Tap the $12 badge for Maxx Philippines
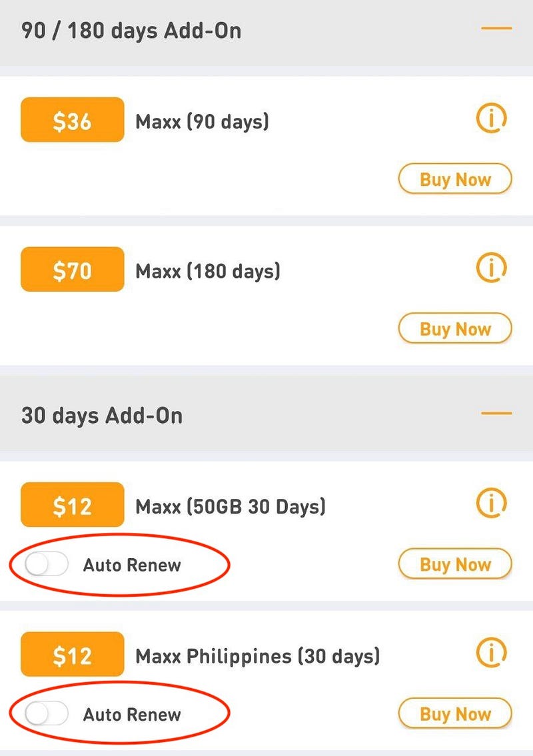Viewport: 533px width, 756px height. click(73, 655)
